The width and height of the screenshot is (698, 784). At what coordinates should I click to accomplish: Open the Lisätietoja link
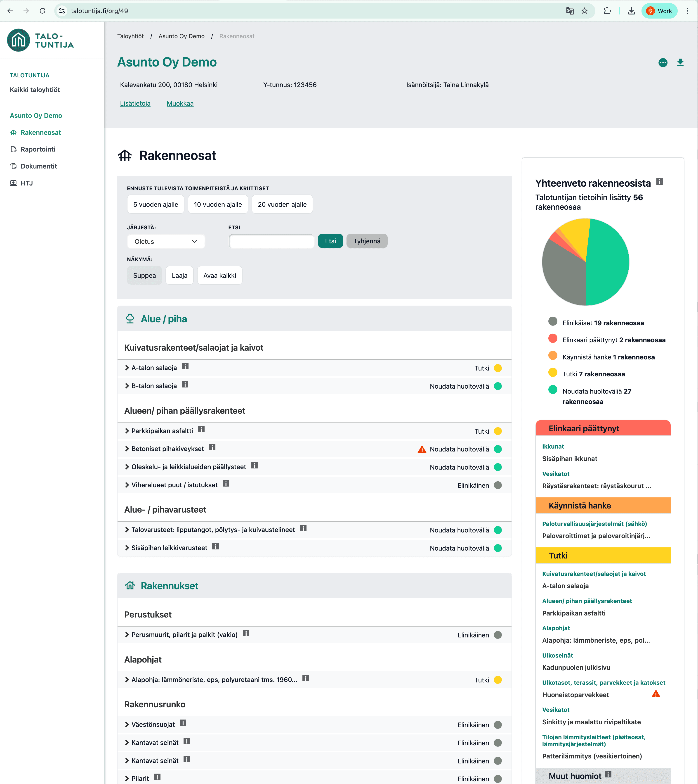[135, 103]
